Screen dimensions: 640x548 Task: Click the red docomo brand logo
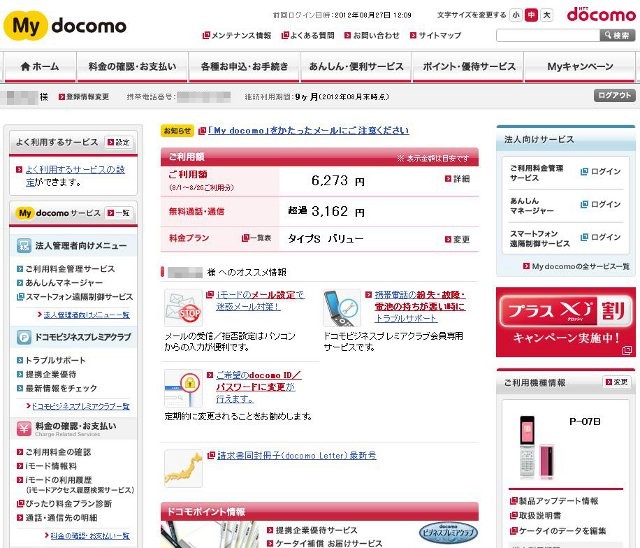[602, 14]
